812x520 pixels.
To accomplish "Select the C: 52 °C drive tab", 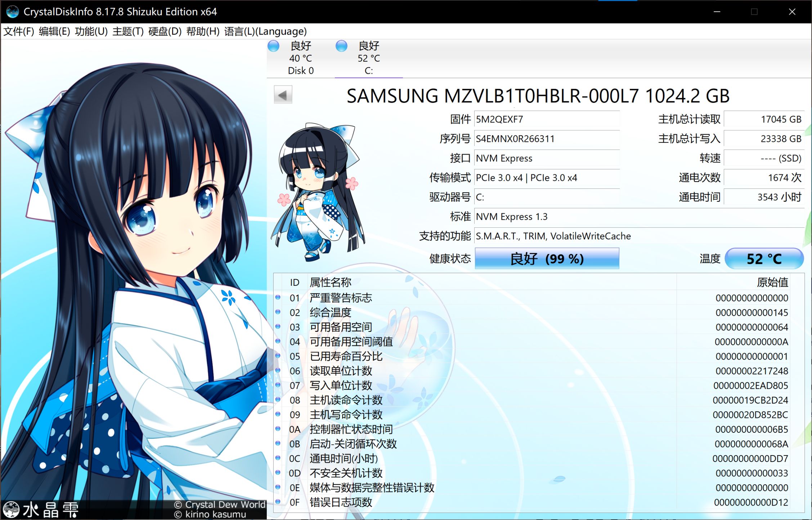I will [368, 58].
